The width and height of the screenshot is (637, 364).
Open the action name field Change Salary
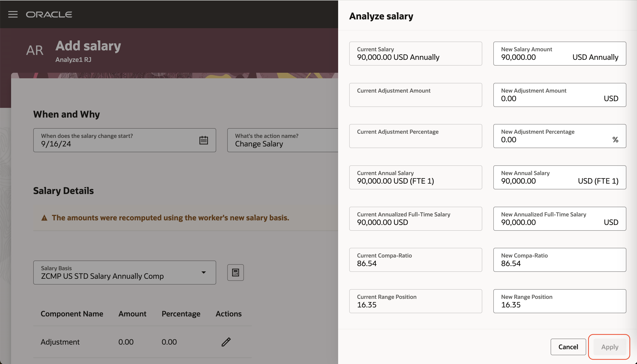coord(282,140)
